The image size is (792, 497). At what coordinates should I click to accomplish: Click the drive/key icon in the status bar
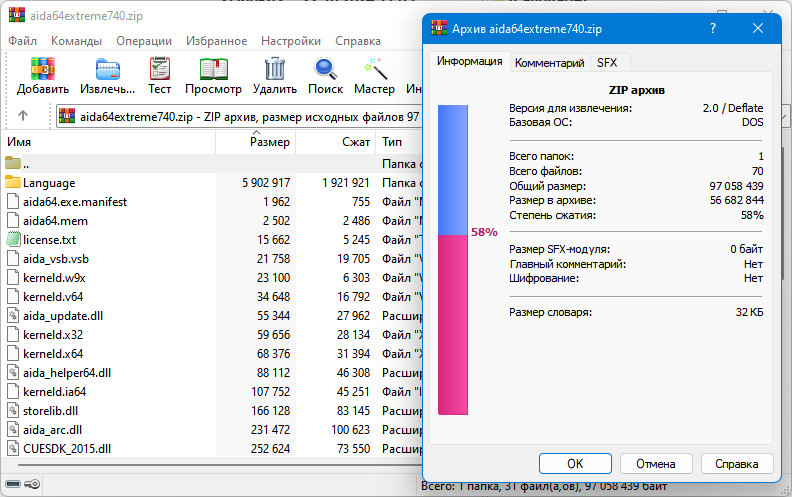[x=23, y=484]
